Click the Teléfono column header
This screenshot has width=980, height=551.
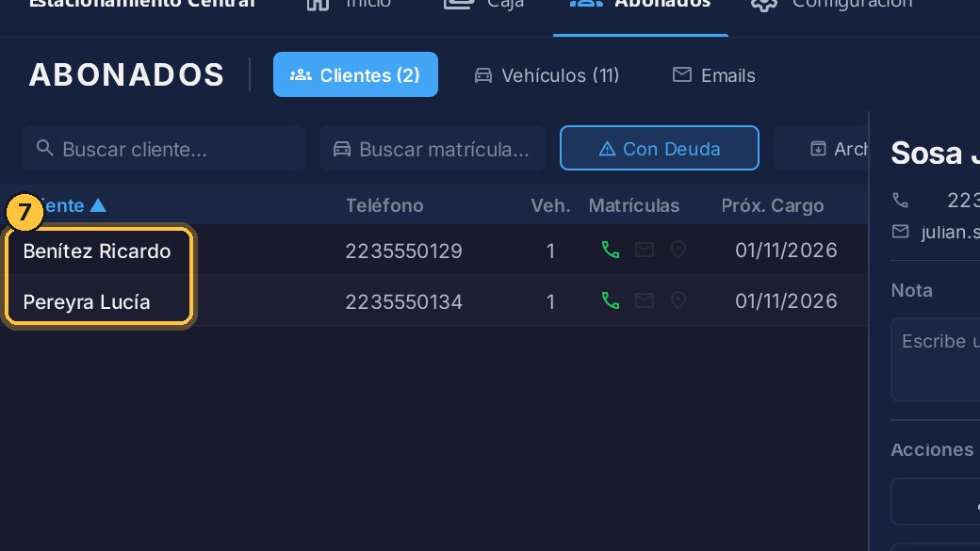tap(384, 205)
